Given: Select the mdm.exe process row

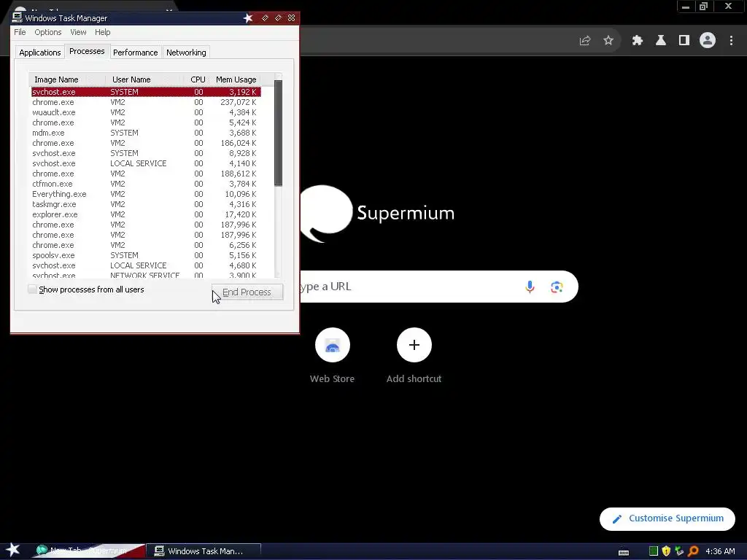Looking at the screenshot, I should point(146,133).
